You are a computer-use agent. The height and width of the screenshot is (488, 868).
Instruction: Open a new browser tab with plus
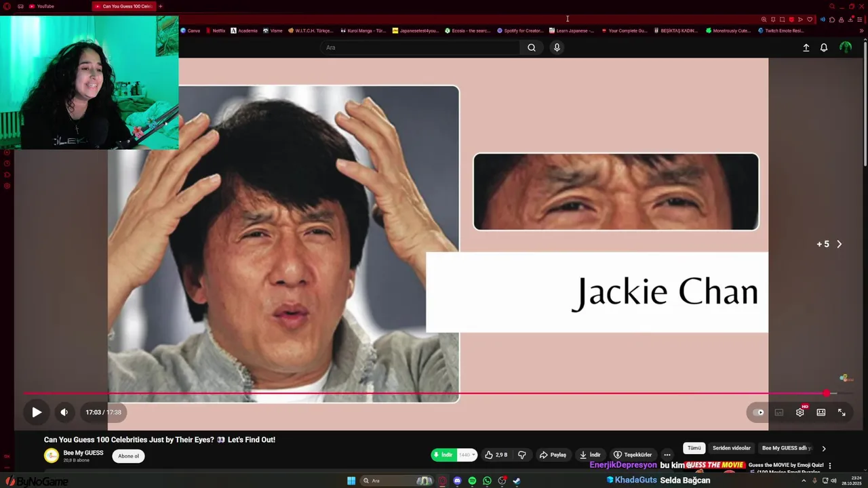click(161, 6)
